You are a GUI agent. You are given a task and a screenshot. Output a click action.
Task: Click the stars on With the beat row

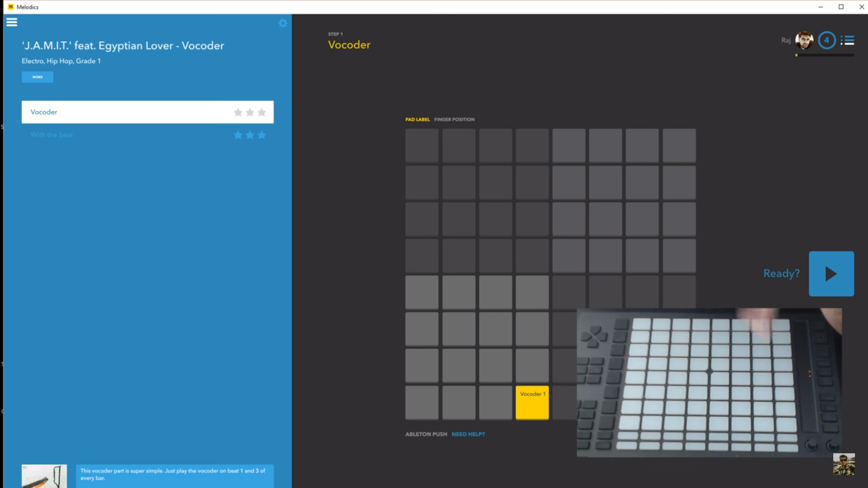click(x=250, y=135)
